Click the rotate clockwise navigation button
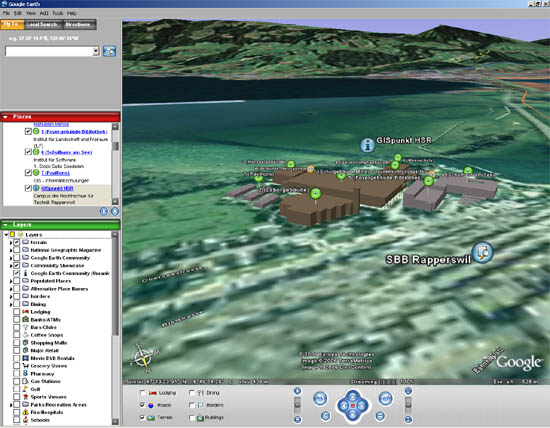Viewport: 550px width, 428px height. point(385,399)
